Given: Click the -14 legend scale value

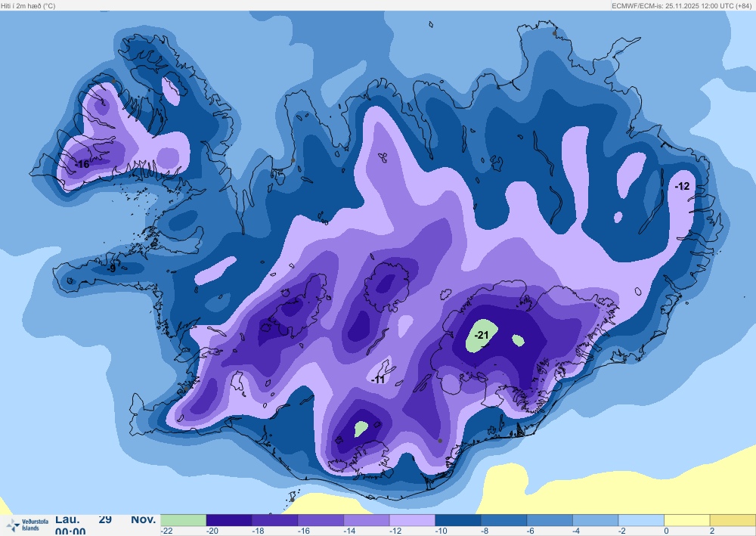Looking at the screenshot, I should pyautogui.click(x=349, y=531).
